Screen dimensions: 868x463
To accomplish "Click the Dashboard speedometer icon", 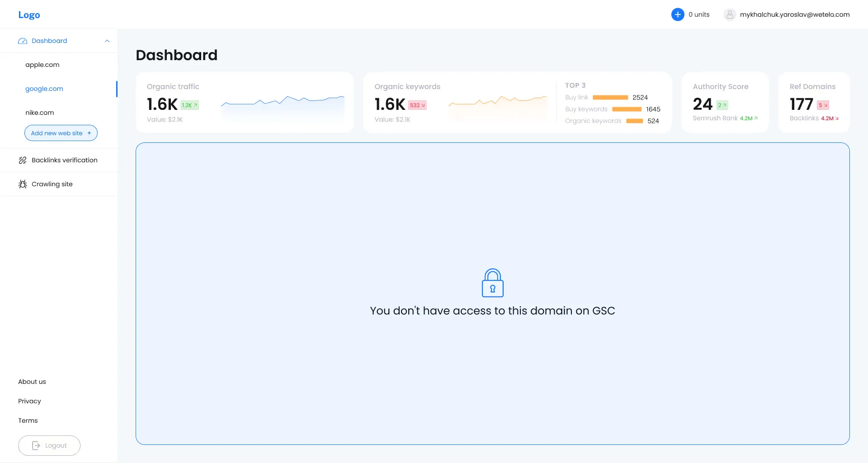I will click(22, 41).
